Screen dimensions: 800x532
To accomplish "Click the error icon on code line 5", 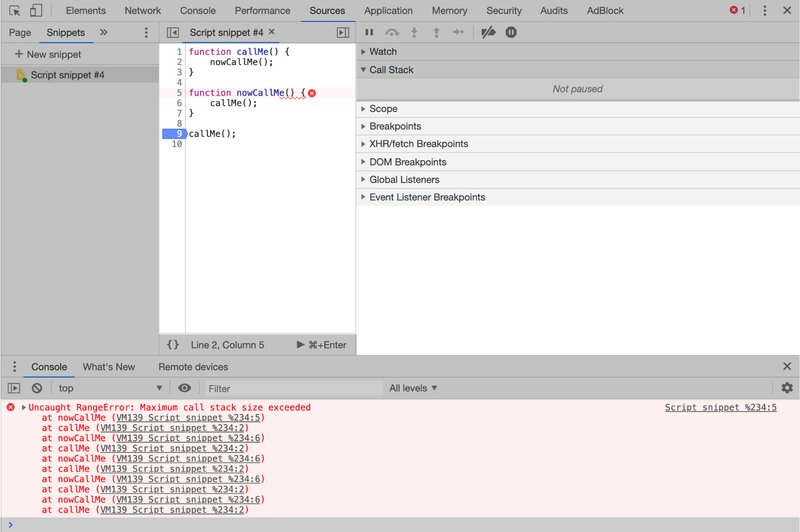I will click(312, 93).
